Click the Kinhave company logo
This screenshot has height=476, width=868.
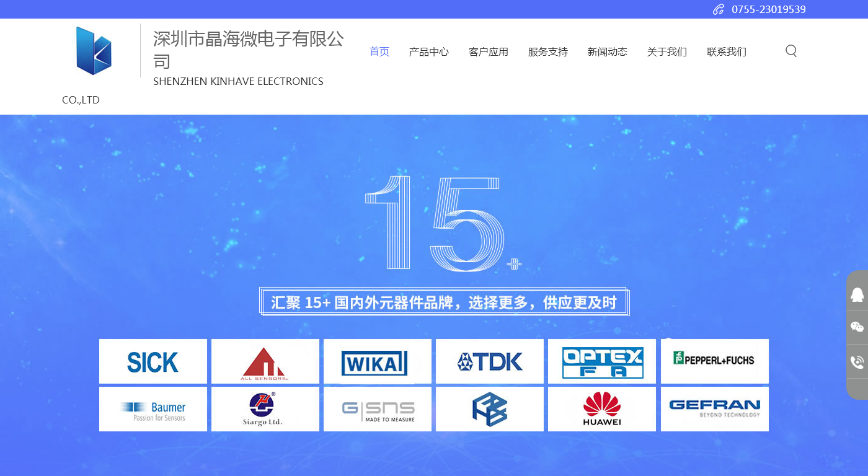pos(94,51)
